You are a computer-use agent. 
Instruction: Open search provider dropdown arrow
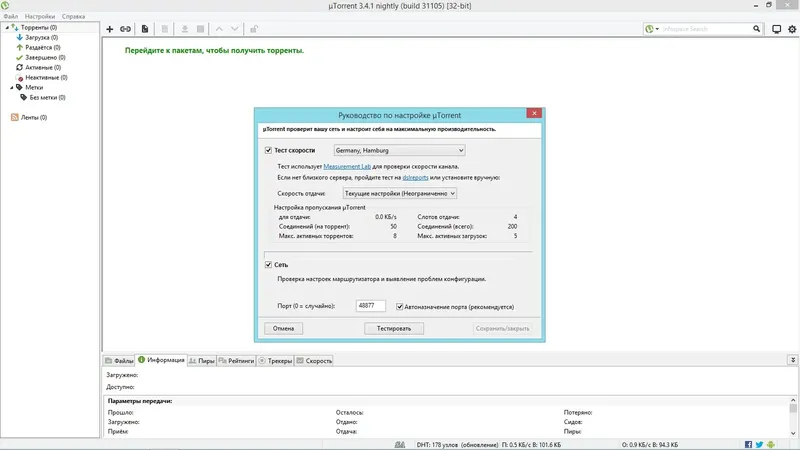657,29
